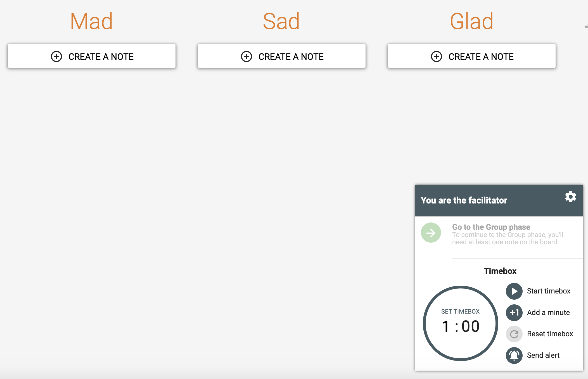Click the +1 Add a minute icon

514,312
